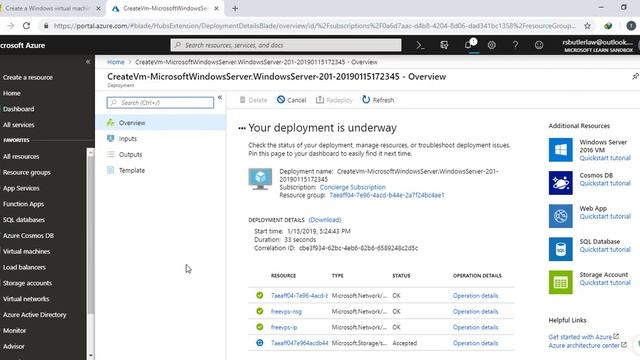Open the rsbutlerlaw account menu

pyautogui.click(x=598, y=45)
